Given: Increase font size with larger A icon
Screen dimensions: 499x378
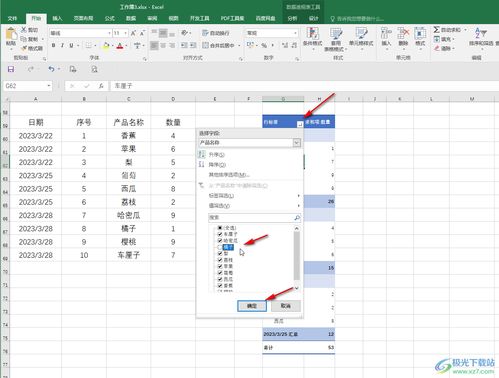Looking at the screenshot, I should point(133,33).
